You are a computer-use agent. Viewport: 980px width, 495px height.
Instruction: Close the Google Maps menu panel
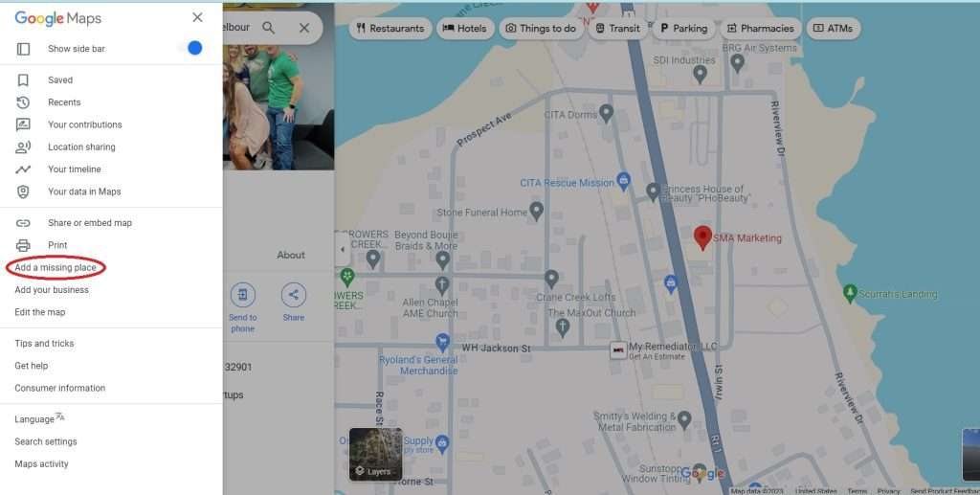197,17
